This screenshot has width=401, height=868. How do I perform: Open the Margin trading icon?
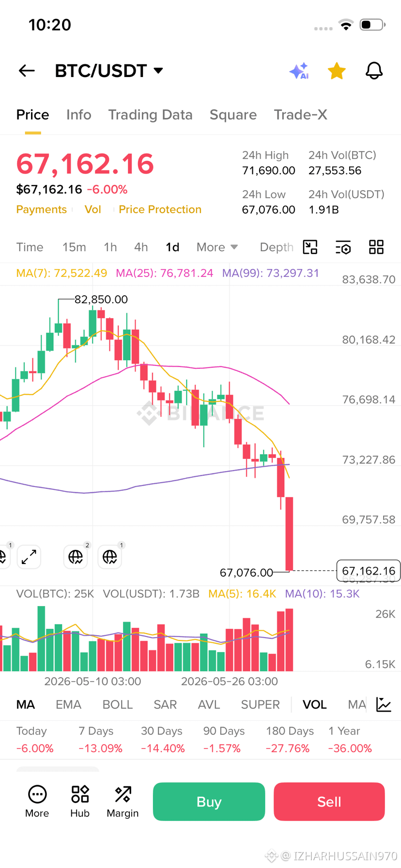click(123, 801)
